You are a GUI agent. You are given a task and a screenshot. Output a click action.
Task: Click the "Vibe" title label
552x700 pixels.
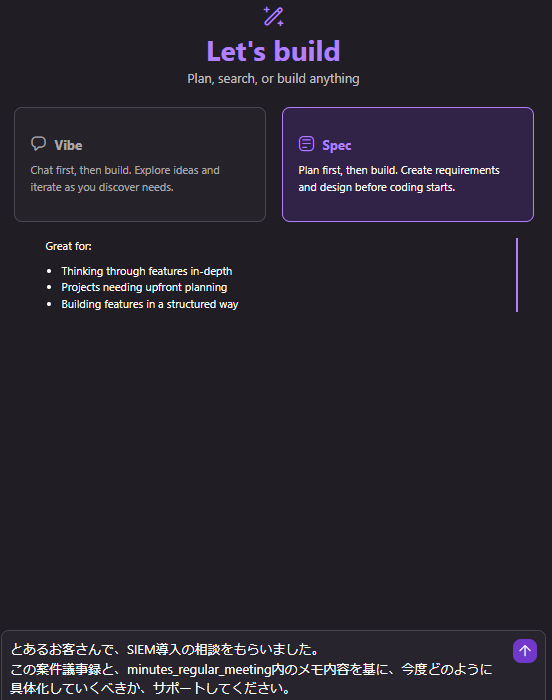point(68,145)
